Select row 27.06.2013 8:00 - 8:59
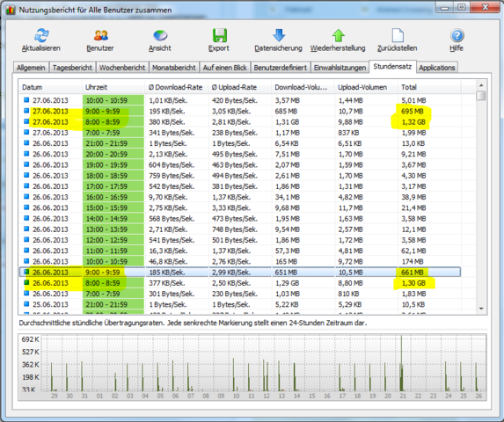This screenshot has width=504, height=422. point(240,122)
